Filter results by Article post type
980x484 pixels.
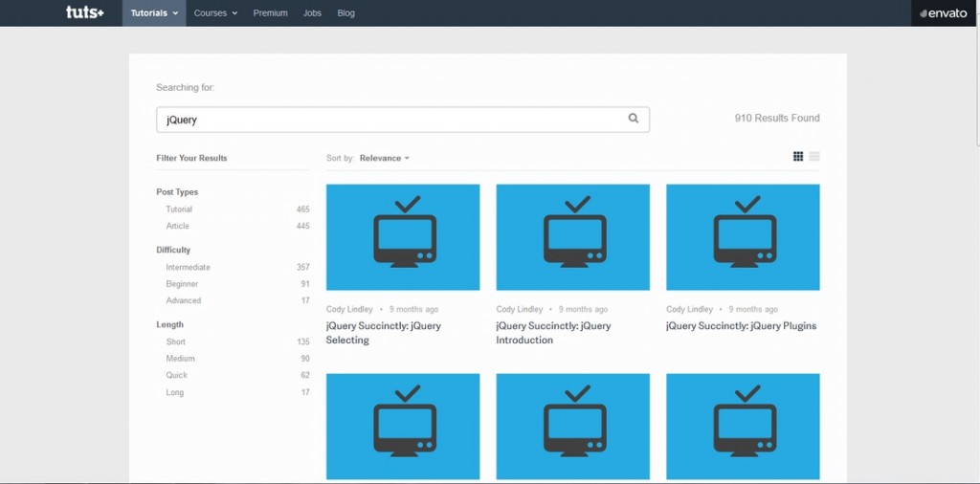[177, 226]
